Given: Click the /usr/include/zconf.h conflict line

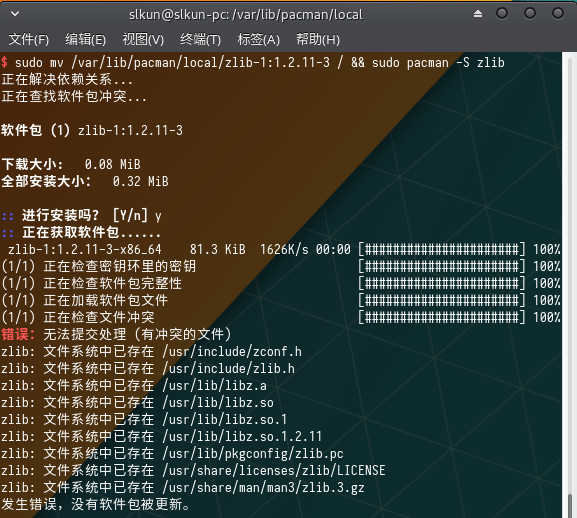Looking at the screenshot, I should click(x=151, y=352).
